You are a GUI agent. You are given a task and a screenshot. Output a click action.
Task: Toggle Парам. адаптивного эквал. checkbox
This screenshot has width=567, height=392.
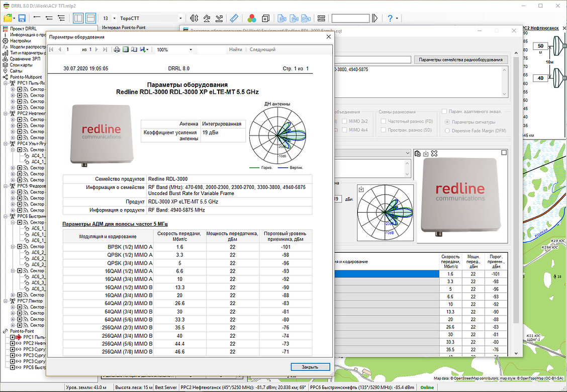(x=444, y=112)
